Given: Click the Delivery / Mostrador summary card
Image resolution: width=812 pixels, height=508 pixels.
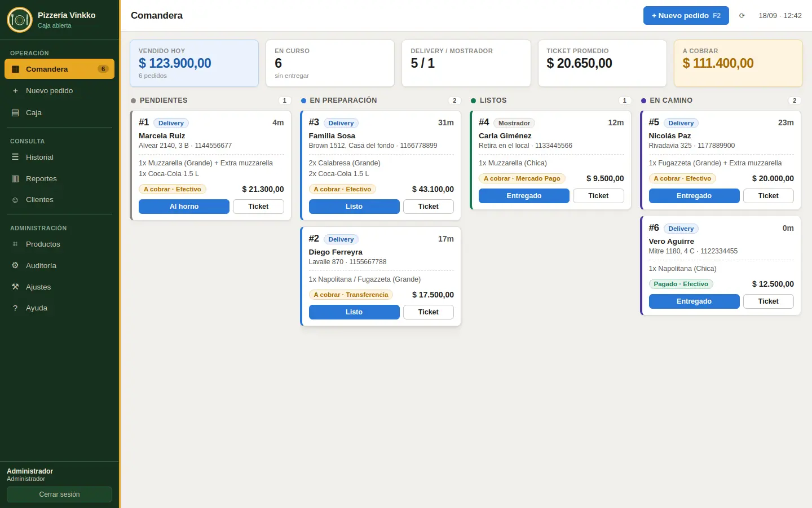Looking at the screenshot, I should pos(466,63).
